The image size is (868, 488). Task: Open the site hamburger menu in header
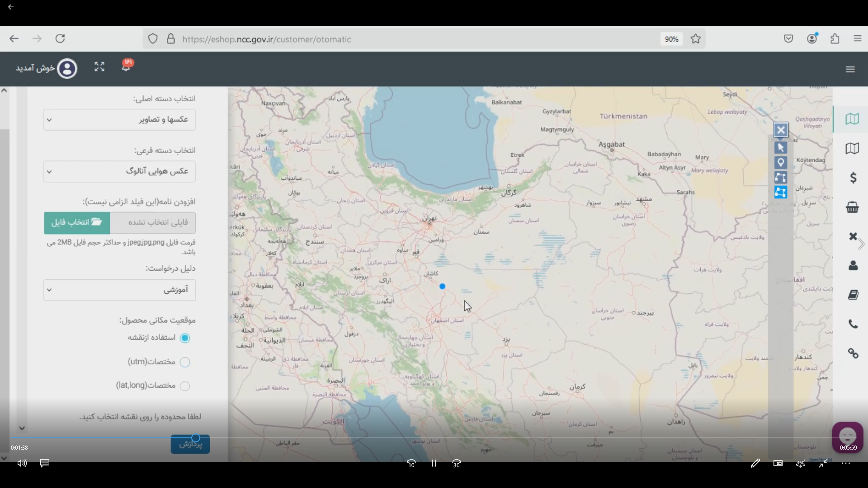pyautogui.click(x=850, y=69)
